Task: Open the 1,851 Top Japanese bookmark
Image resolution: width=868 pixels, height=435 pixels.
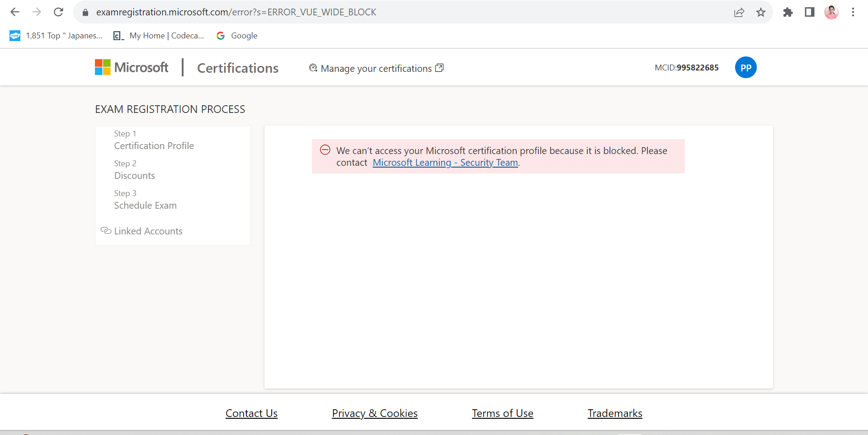Action: pyautogui.click(x=56, y=36)
